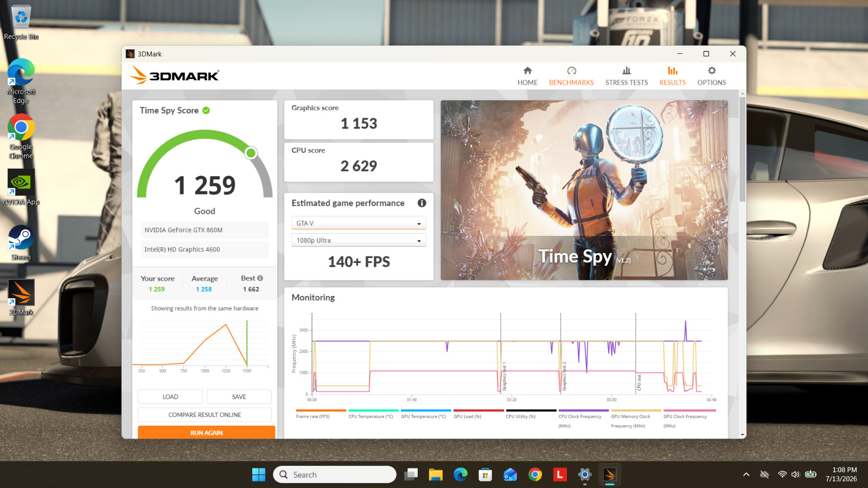The height and width of the screenshot is (488, 868).
Task: Click the NVIDIA GeForce GTX 860M field
Action: (205, 230)
